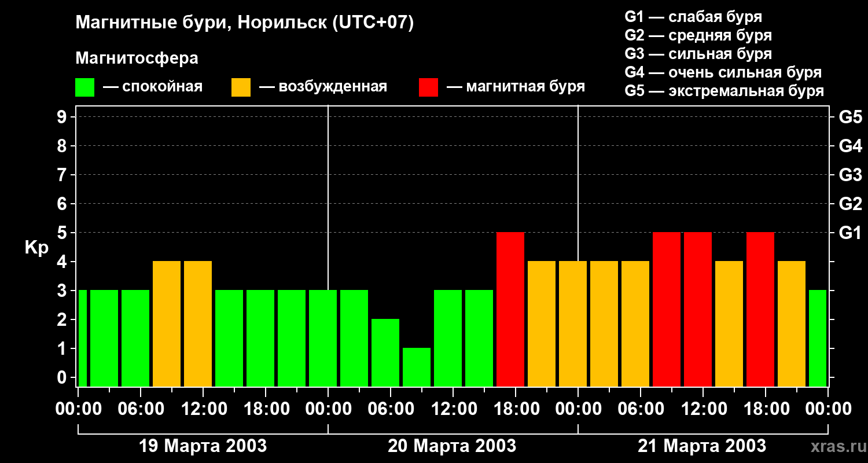
Task: Select the chart title 'Магнитные бури, Норильск (UTC+07)'
Action: (x=245, y=23)
